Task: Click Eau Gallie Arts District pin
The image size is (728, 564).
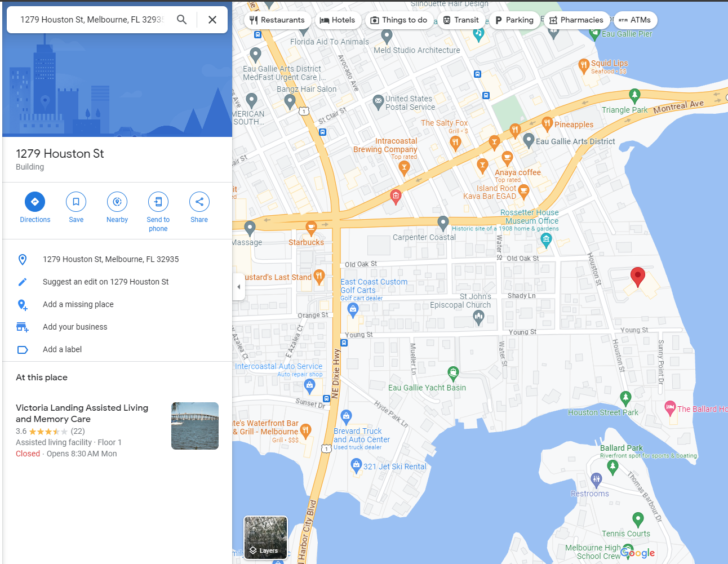Action: [529, 140]
